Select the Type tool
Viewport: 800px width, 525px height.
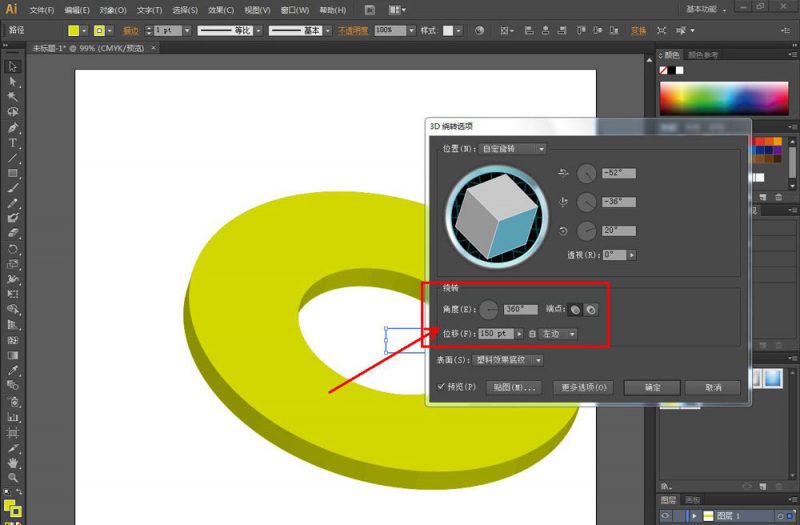pyautogui.click(x=13, y=143)
